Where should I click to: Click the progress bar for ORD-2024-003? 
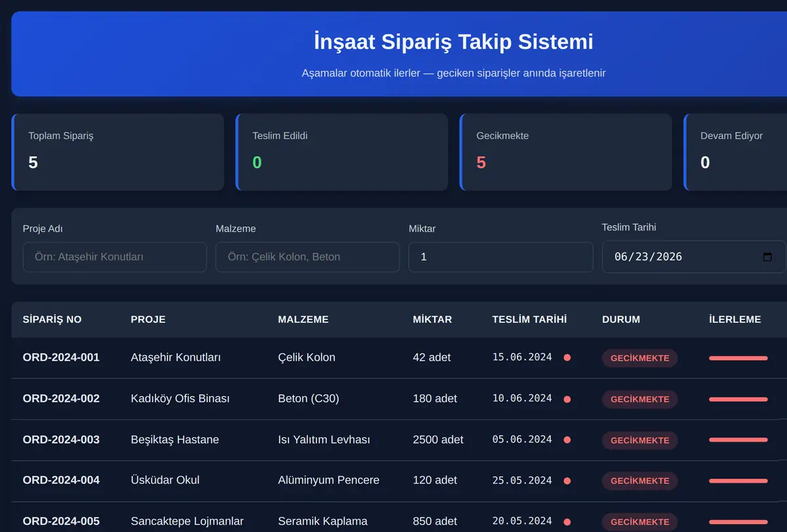tap(738, 440)
